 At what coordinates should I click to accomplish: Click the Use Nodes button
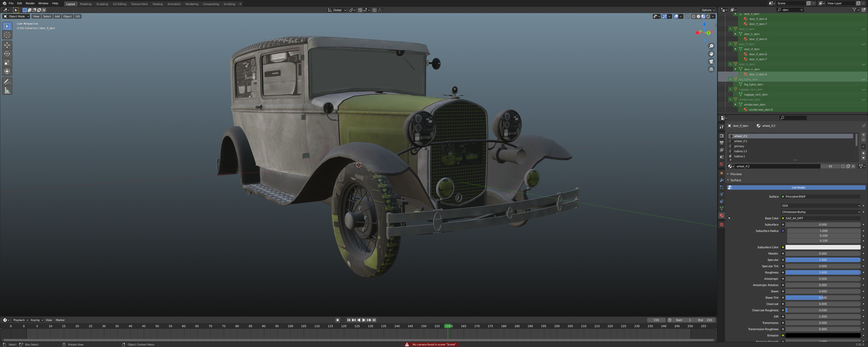tap(796, 187)
